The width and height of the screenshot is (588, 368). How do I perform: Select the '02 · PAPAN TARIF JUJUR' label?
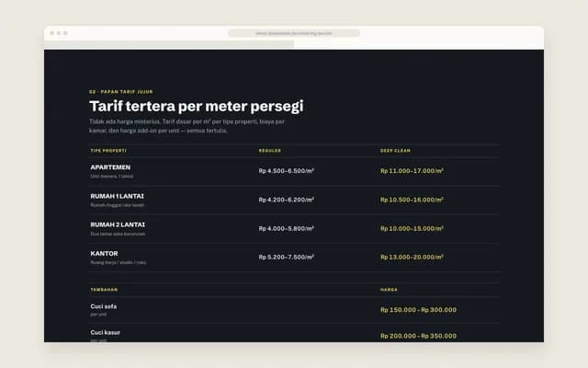(x=121, y=92)
